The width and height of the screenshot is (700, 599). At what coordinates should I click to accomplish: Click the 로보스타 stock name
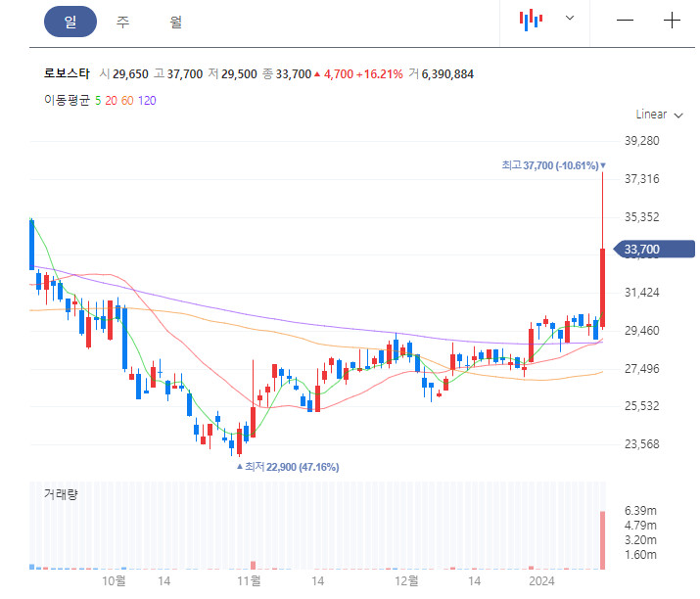pyautogui.click(x=67, y=73)
